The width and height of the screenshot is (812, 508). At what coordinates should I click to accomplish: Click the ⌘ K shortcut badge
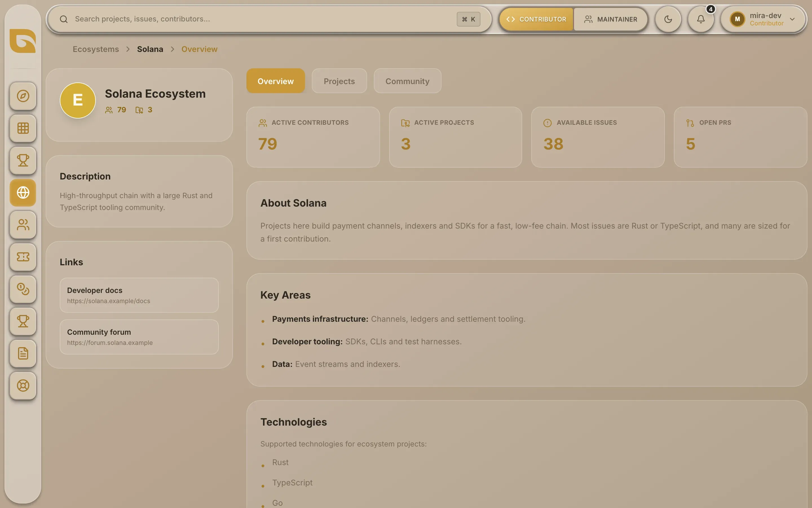[468, 19]
